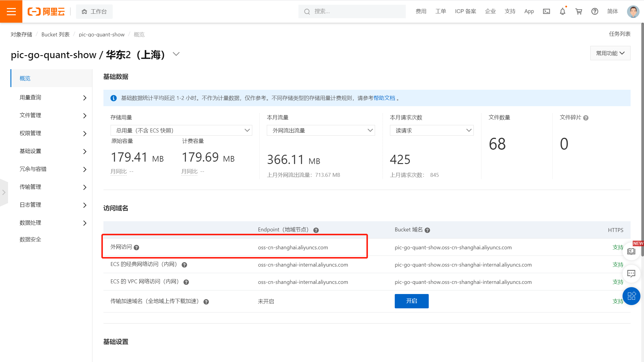The image size is (644, 362).
Task: Click help icon beside 外网访问
Action: pyautogui.click(x=137, y=247)
